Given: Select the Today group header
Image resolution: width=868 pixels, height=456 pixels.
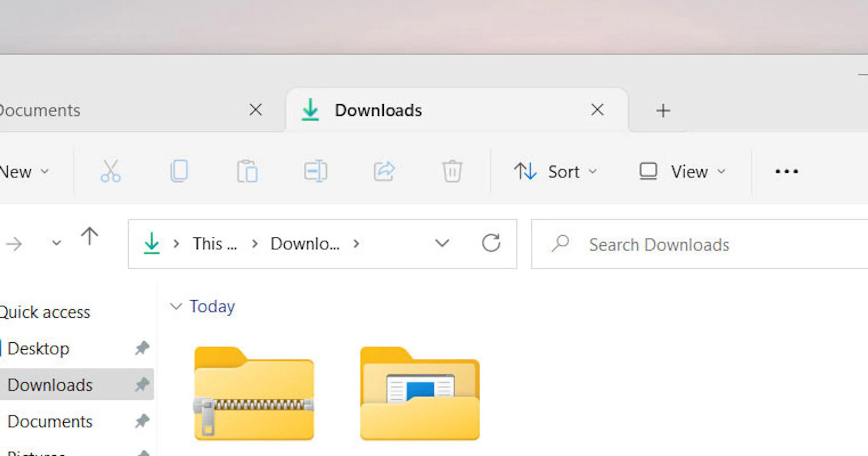Looking at the screenshot, I should (x=212, y=307).
